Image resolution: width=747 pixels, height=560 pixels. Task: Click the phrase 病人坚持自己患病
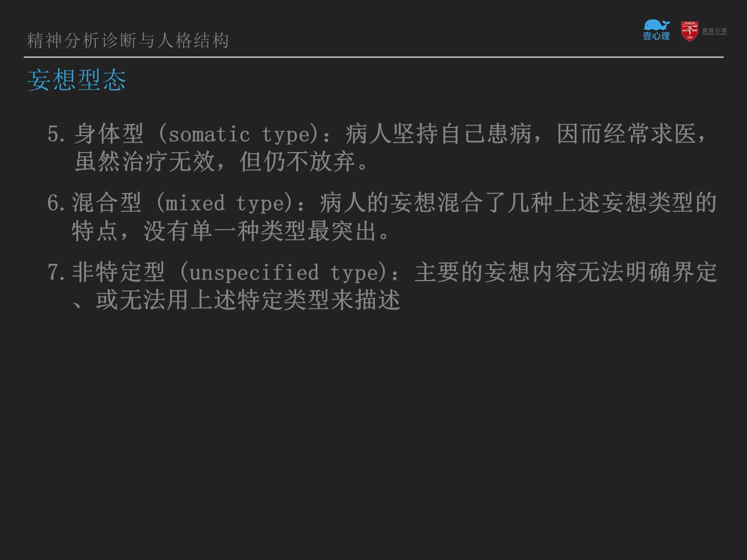[x=438, y=134]
